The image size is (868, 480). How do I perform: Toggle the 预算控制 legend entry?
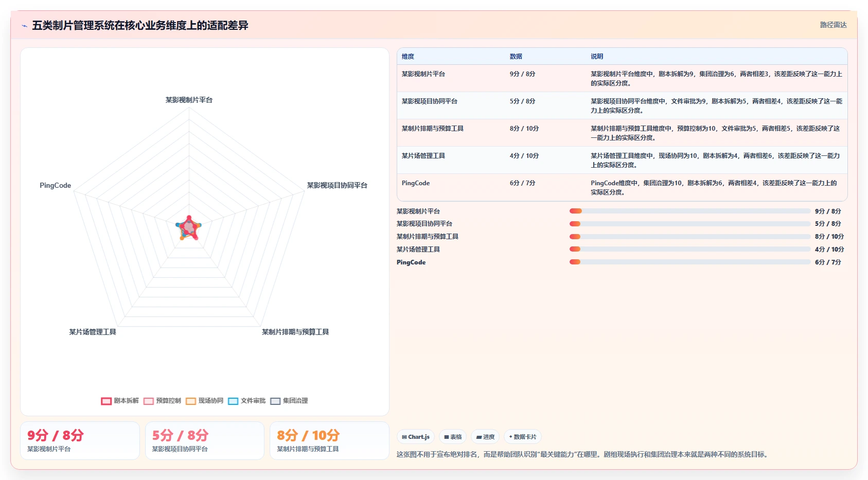(x=162, y=401)
